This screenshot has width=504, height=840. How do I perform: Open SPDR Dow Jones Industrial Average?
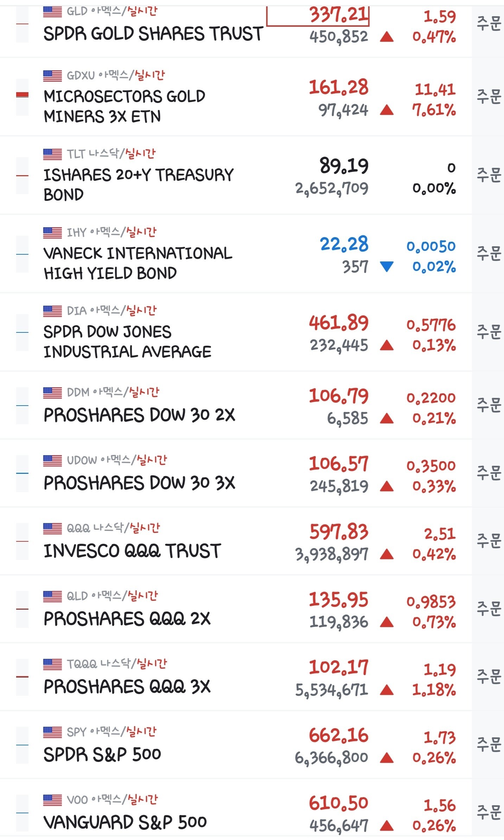click(x=236, y=332)
